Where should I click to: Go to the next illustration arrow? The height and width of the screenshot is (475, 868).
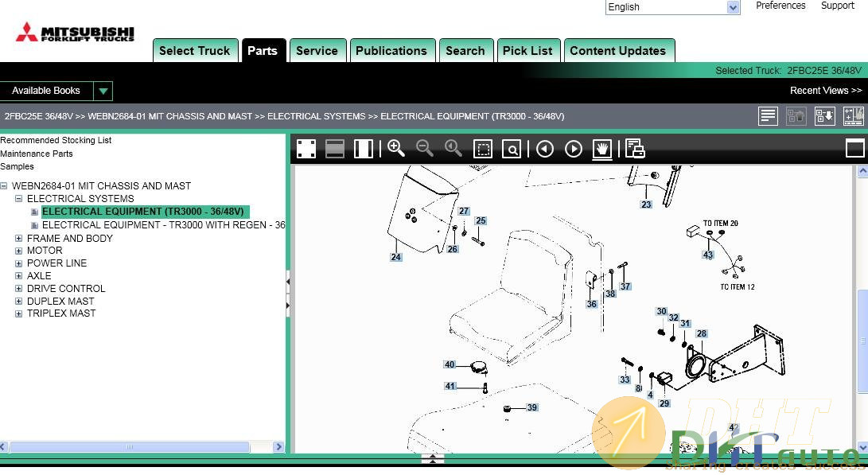[573, 149]
